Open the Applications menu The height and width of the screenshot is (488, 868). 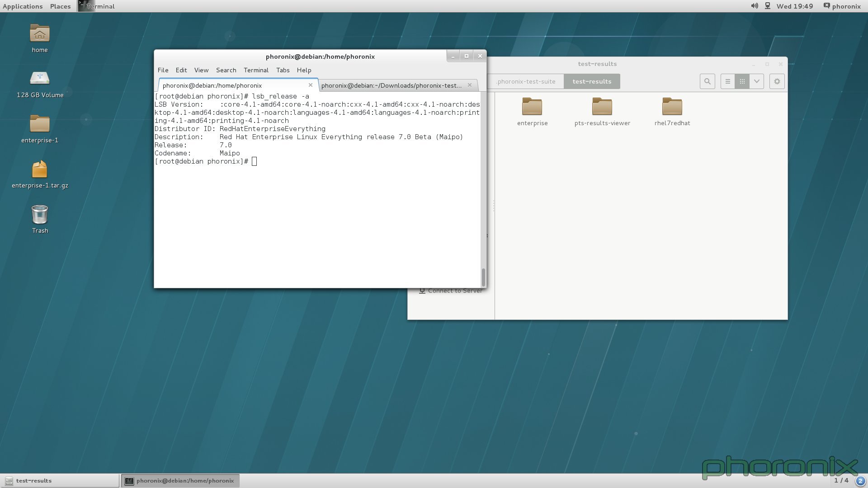pyautogui.click(x=23, y=6)
